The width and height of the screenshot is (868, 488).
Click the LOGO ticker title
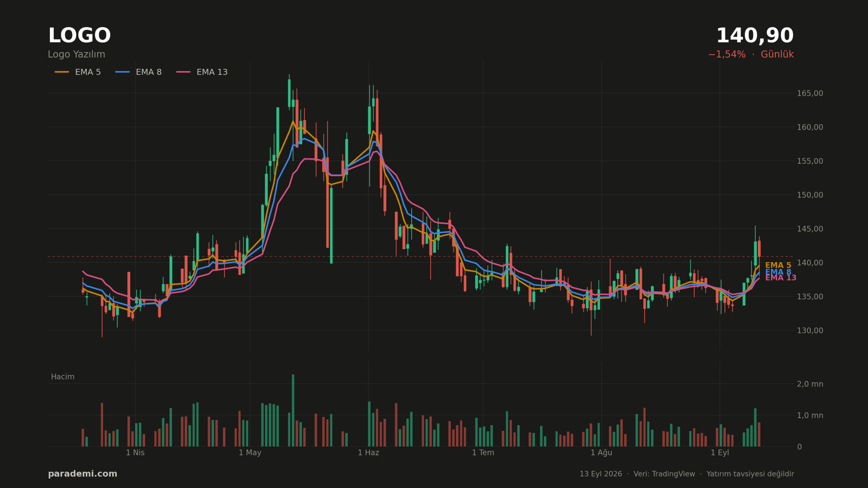pos(79,36)
